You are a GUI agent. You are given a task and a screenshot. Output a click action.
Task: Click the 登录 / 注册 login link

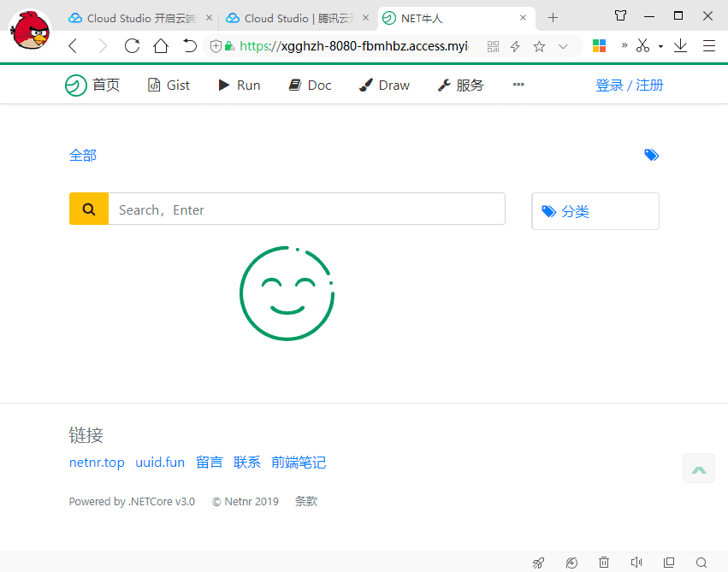coord(629,85)
